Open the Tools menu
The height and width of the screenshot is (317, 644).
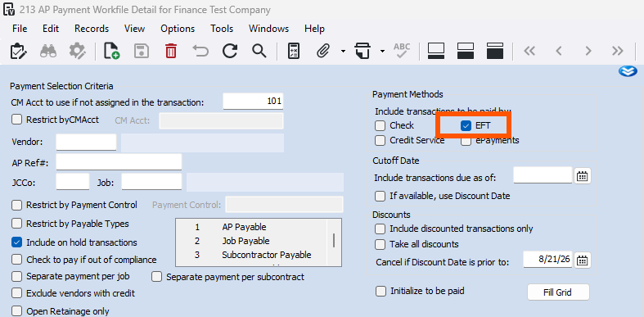tap(222, 29)
